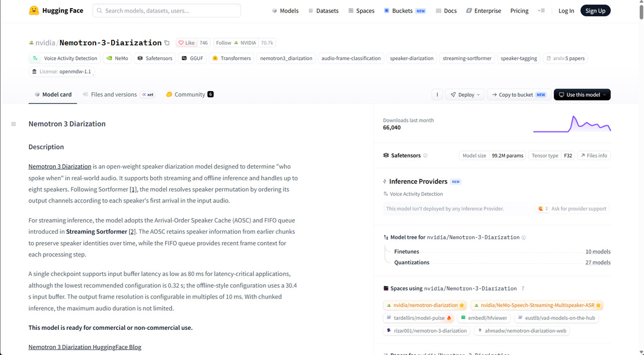Open the speaker-diarization tag

pyautogui.click(x=412, y=58)
